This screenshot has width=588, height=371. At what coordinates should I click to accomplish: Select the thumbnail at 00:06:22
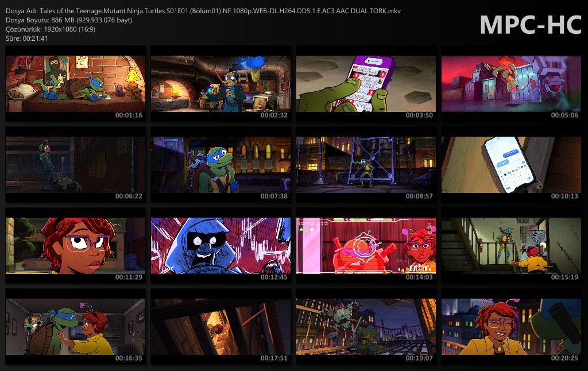coord(75,165)
